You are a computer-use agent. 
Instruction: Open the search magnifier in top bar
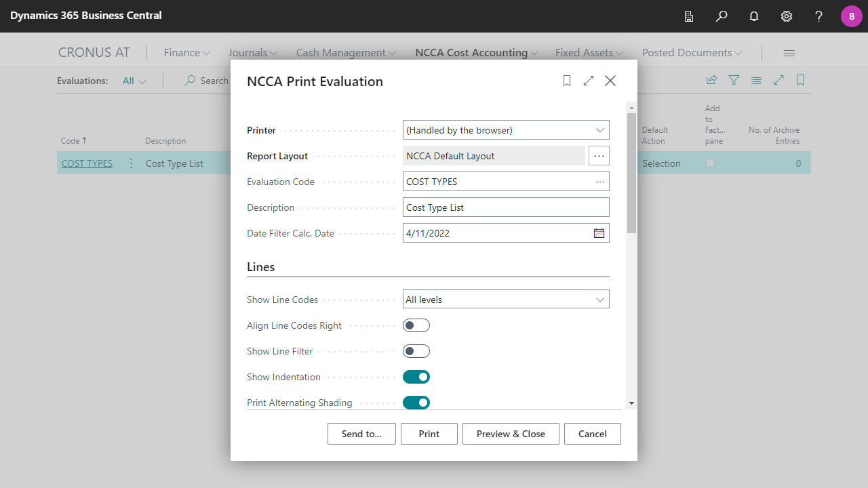click(x=722, y=16)
